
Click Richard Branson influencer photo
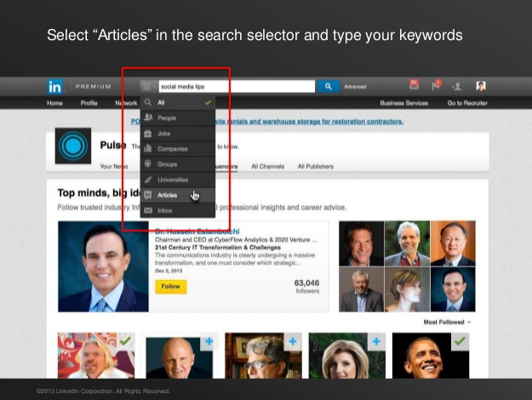(x=96, y=356)
